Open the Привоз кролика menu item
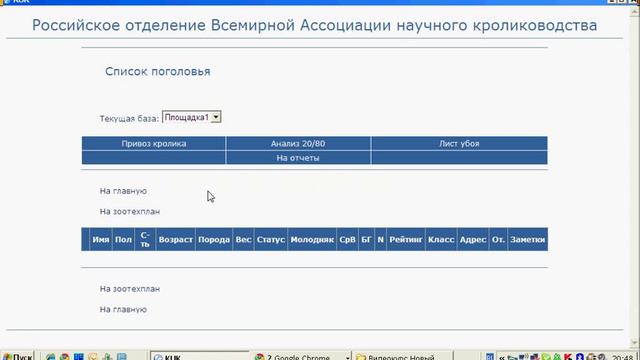This screenshot has width=640, height=360. coord(153,144)
